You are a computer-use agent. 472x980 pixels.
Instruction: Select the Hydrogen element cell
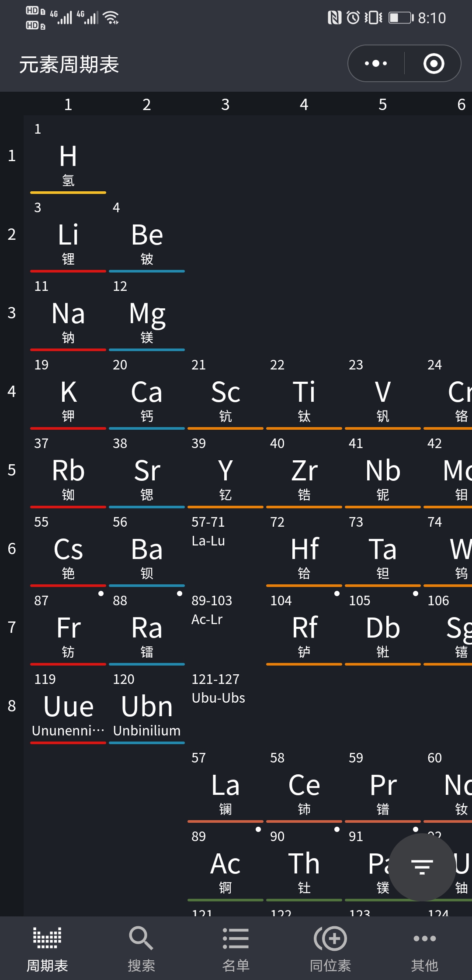[68, 157]
